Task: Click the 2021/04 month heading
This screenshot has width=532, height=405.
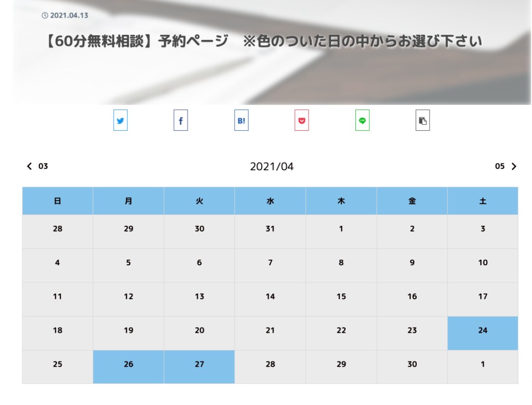Action: pos(272,167)
